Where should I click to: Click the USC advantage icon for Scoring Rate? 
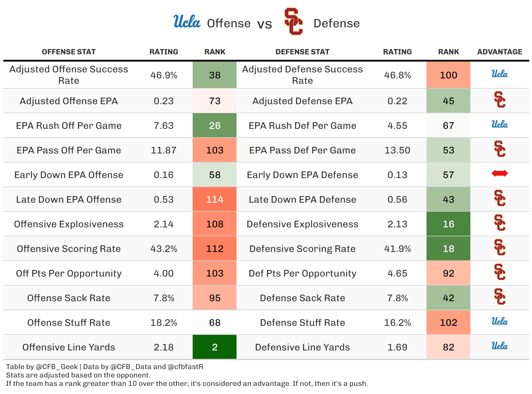click(500, 247)
